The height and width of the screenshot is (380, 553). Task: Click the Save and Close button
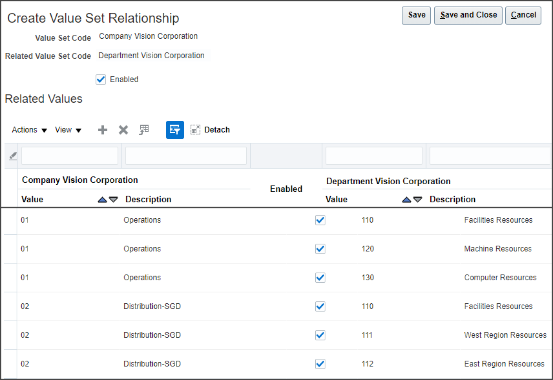pyautogui.click(x=468, y=15)
